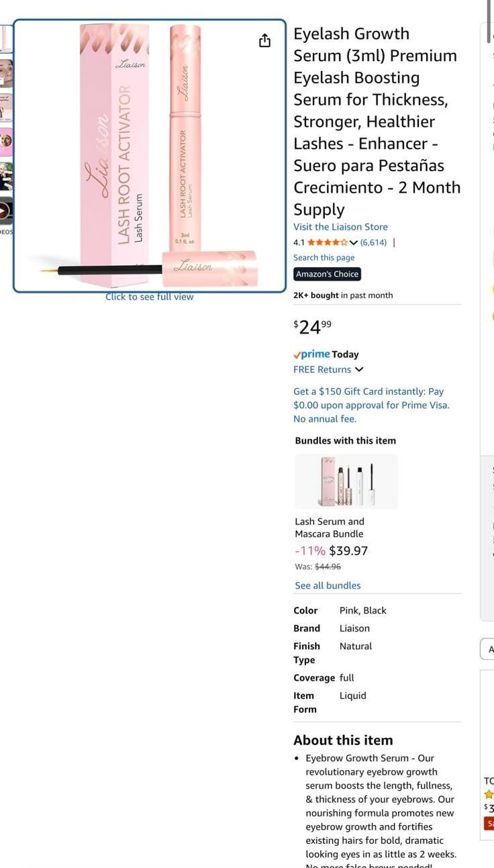Open the 6,614 ratings link
Image resolution: width=494 pixels, height=868 pixels.
(373, 242)
